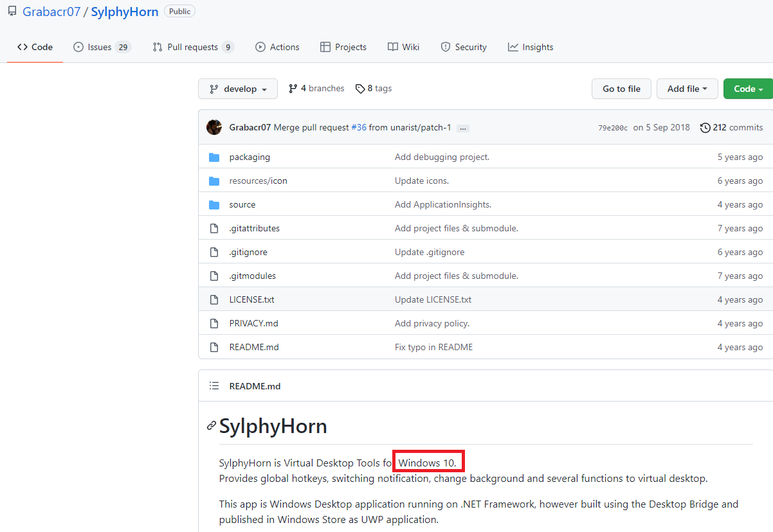The width and height of the screenshot is (773, 532).
Task: Open the Pull requests tab
Action: (194, 47)
